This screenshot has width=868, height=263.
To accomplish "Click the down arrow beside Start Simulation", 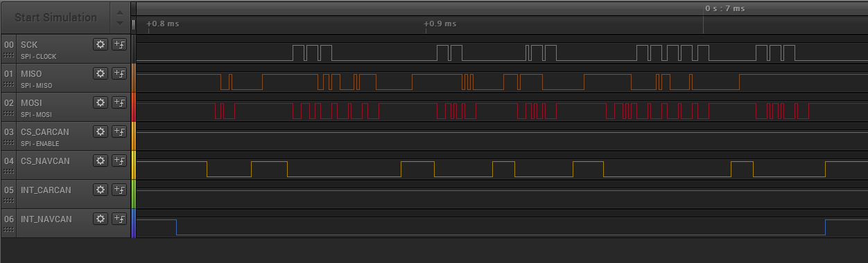I will point(120,23).
